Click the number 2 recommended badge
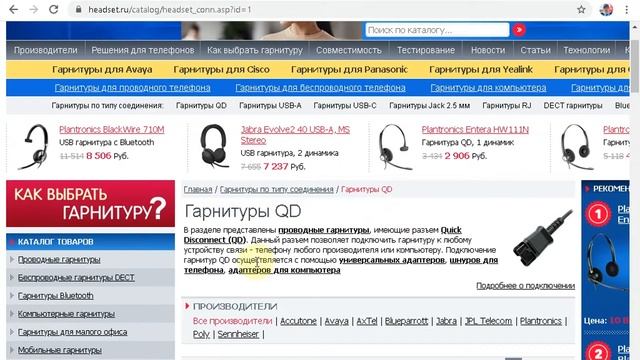The width and height of the screenshot is (640, 360). click(x=598, y=352)
